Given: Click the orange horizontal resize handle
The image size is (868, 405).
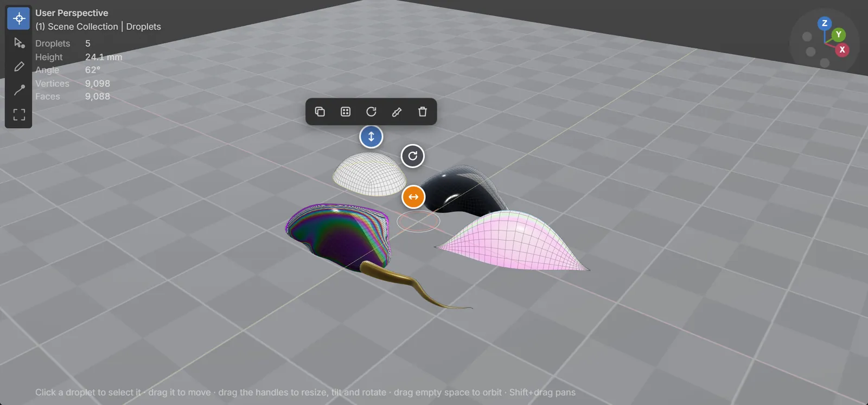Looking at the screenshot, I should pos(413,197).
